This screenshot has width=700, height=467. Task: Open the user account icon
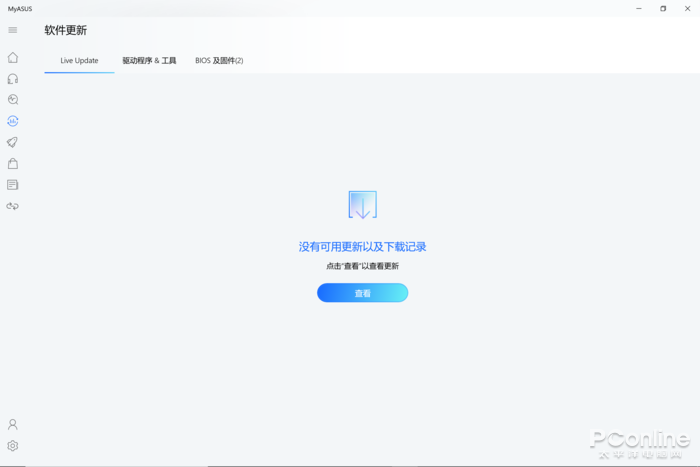pyautogui.click(x=13, y=424)
